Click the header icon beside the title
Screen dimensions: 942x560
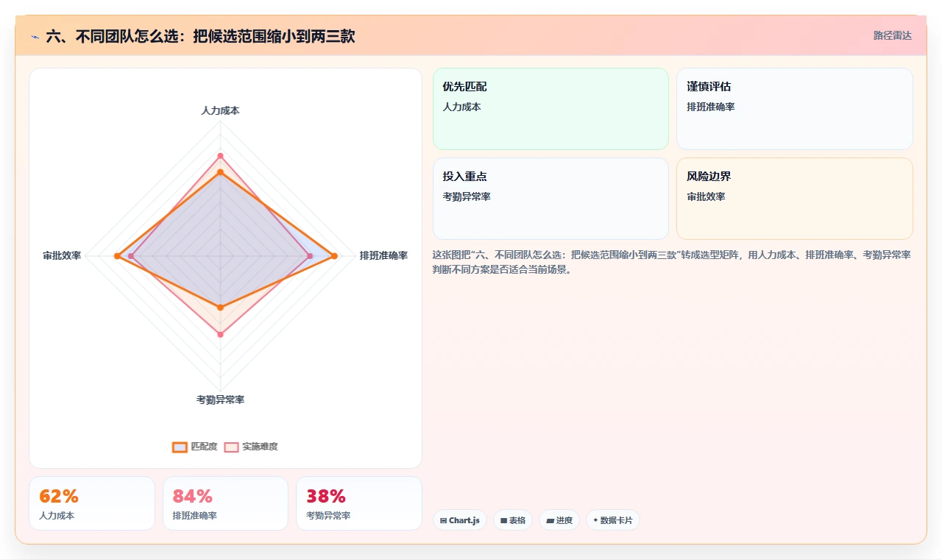pyautogui.click(x=35, y=36)
